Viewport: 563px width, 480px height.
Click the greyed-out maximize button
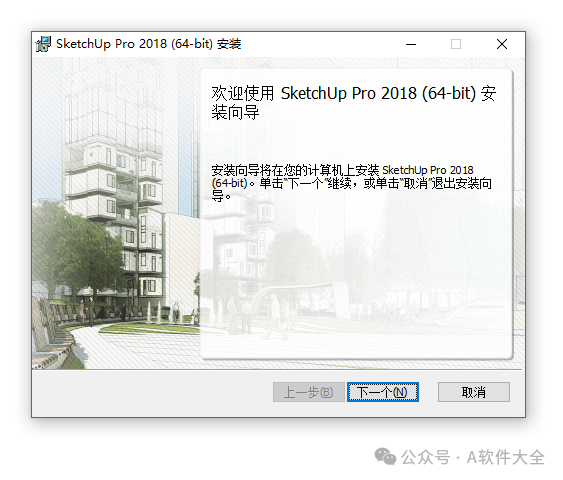(456, 44)
